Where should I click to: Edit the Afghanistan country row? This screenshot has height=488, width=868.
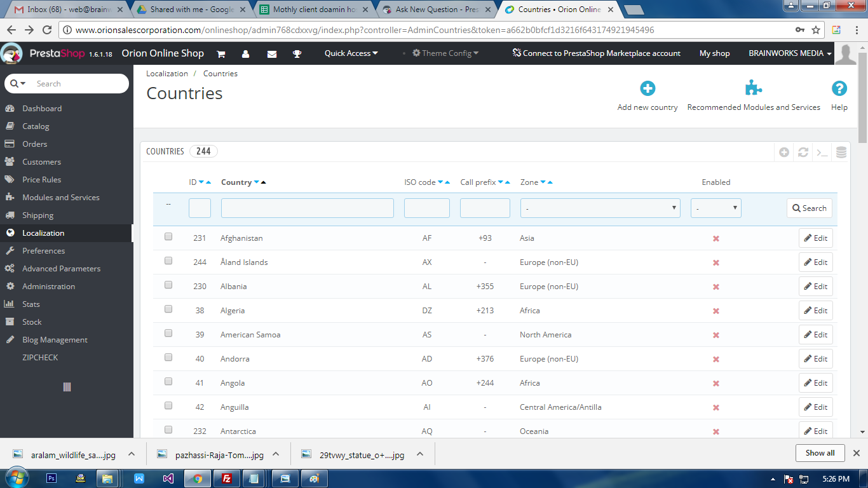816,238
